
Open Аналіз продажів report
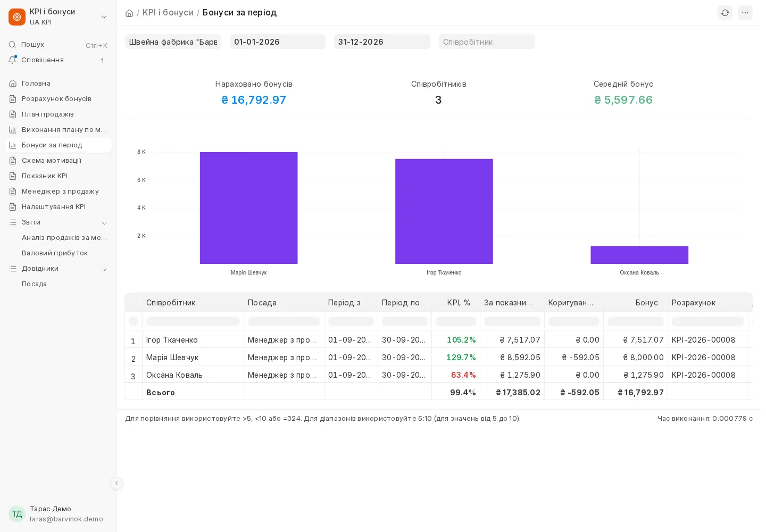[x=64, y=238]
